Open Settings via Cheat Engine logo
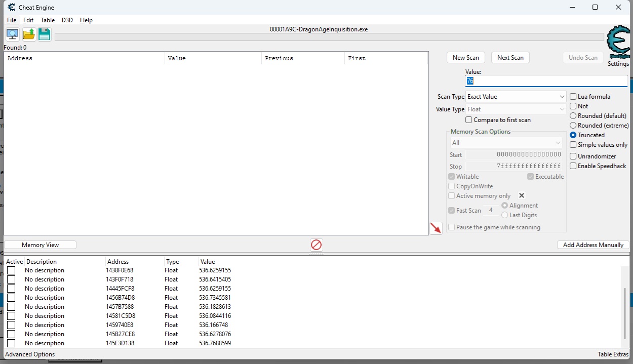 point(618,43)
